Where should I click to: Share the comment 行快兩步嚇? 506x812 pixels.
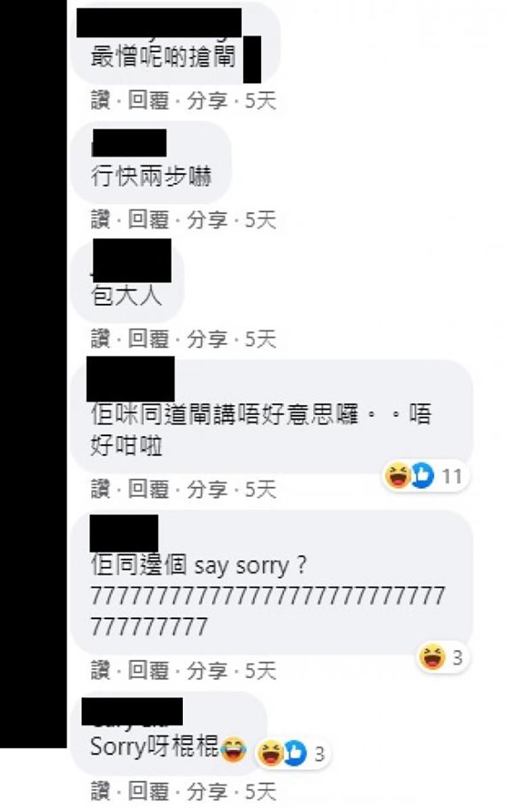(206, 220)
